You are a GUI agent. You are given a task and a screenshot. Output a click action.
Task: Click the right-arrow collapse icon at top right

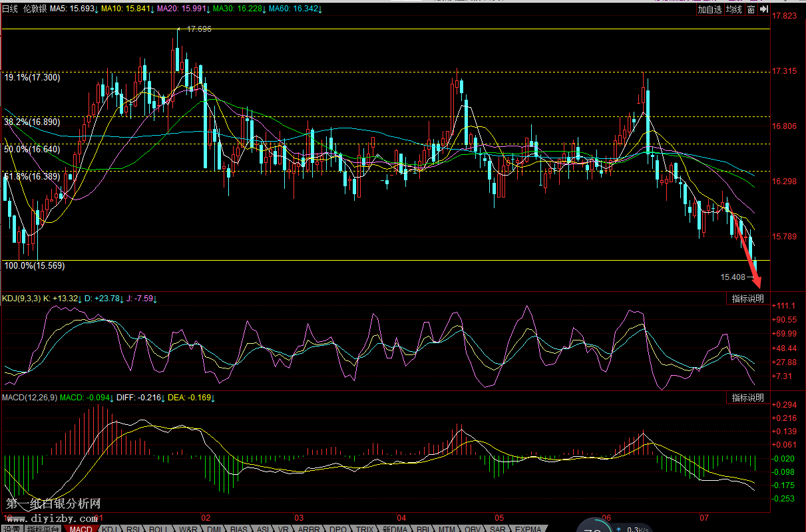(x=764, y=9)
